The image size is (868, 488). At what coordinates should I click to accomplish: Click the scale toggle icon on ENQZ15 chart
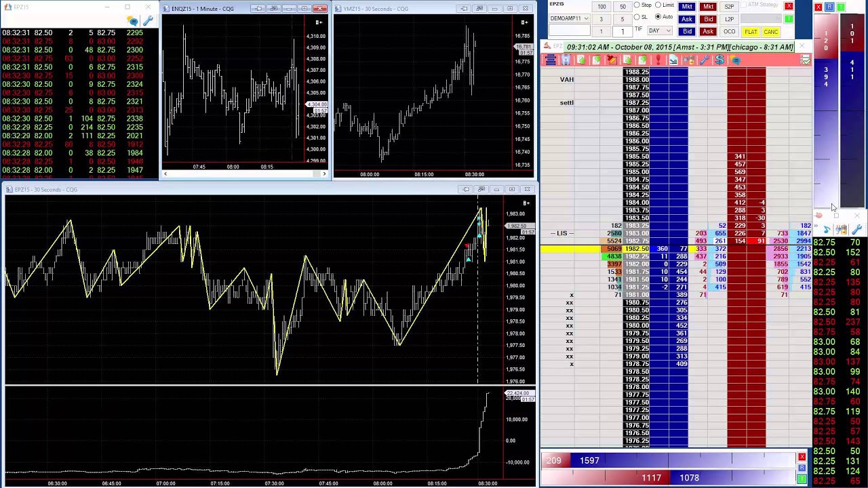(x=319, y=22)
